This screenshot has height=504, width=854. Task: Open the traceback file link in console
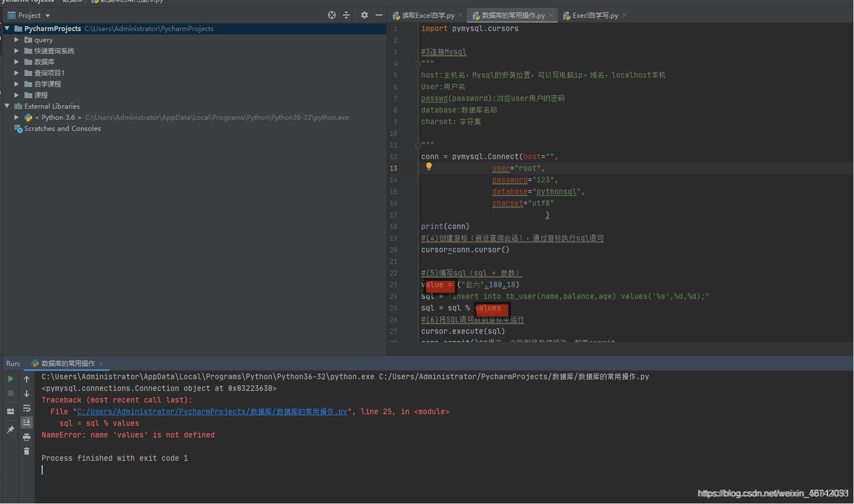coord(212,412)
